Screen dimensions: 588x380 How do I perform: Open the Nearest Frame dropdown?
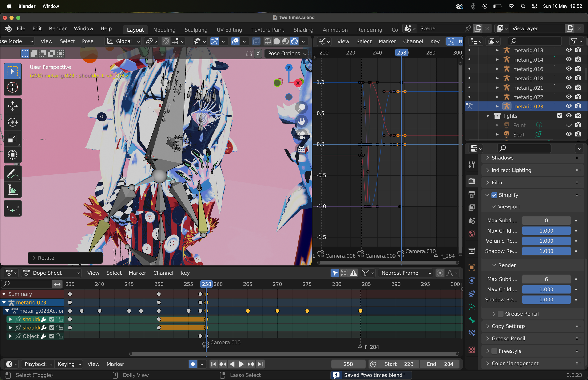(x=405, y=273)
